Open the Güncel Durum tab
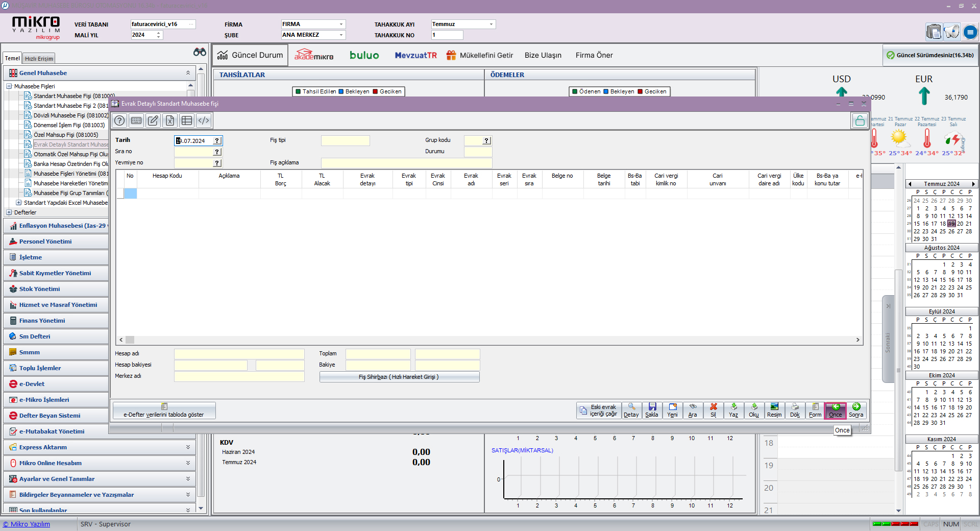Viewport: 980px width, 531px height. 250,55
